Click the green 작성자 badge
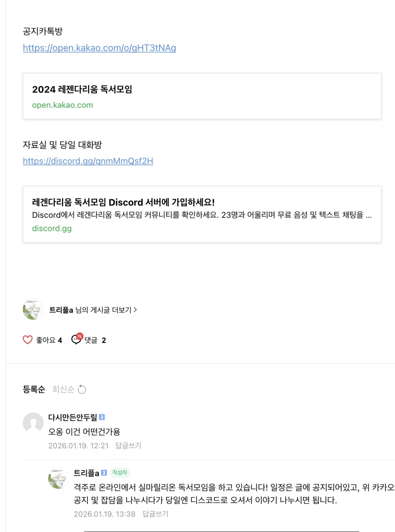 coord(120,473)
